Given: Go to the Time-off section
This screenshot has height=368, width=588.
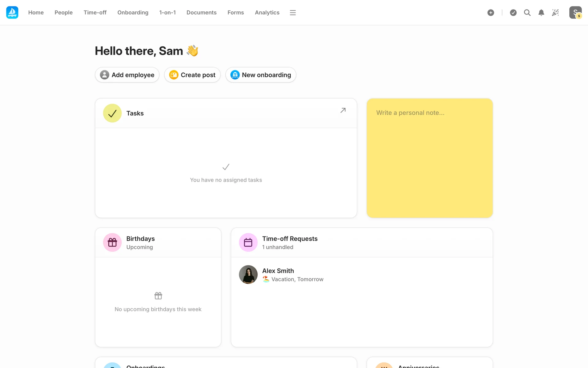Looking at the screenshot, I should 95,13.
